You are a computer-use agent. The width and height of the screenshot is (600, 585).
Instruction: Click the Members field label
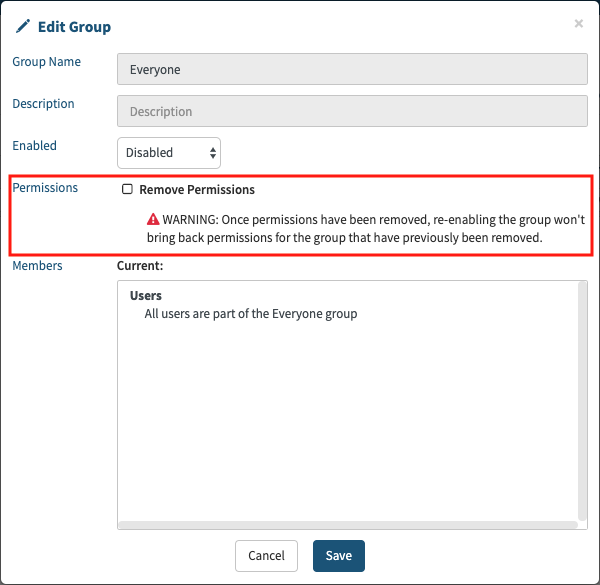pyautogui.click(x=38, y=266)
